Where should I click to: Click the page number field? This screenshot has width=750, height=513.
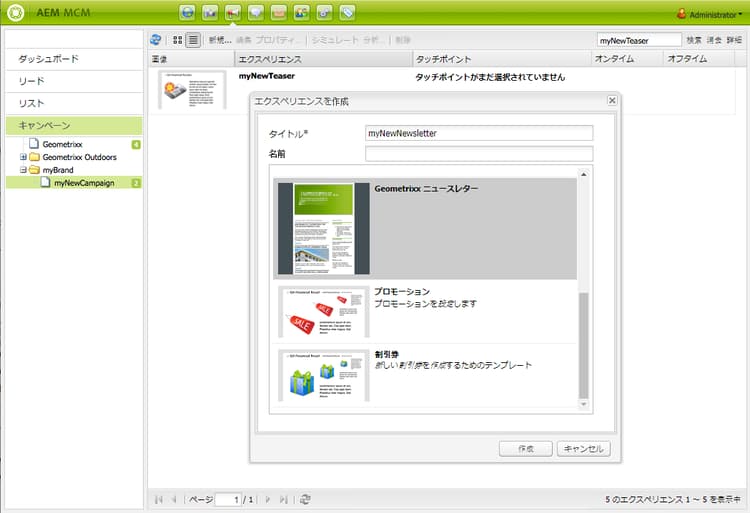[x=228, y=500]
